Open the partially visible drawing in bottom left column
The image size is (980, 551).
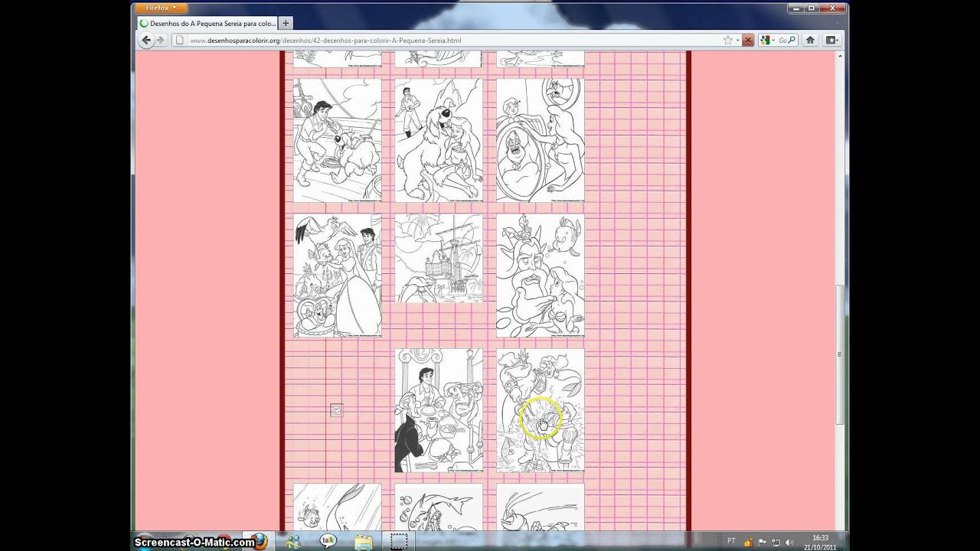point(337,507)
